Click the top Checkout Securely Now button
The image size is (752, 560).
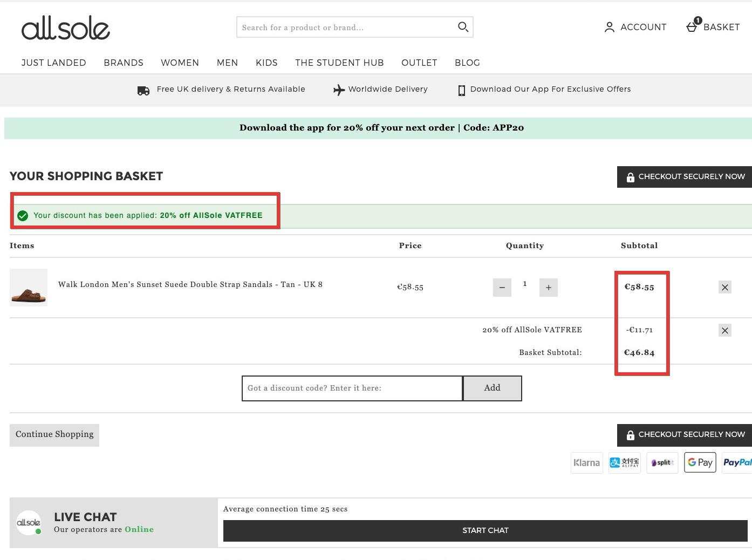[x=685, y=177]
